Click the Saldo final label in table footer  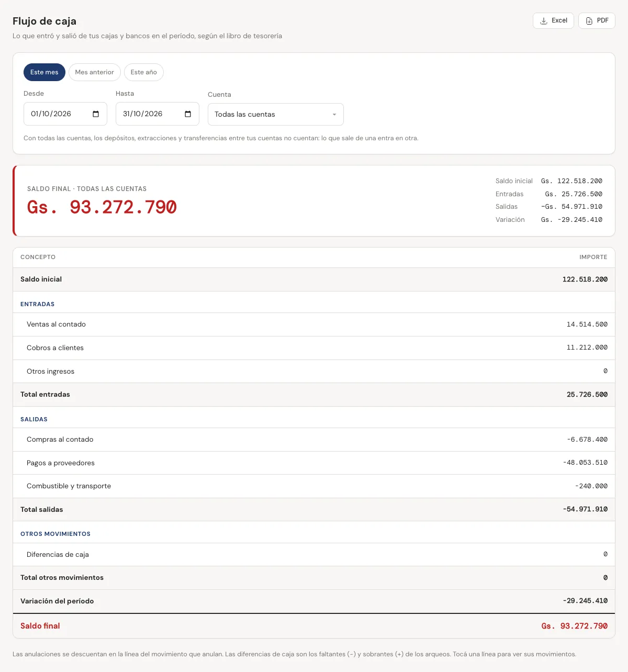coord(40,626)
